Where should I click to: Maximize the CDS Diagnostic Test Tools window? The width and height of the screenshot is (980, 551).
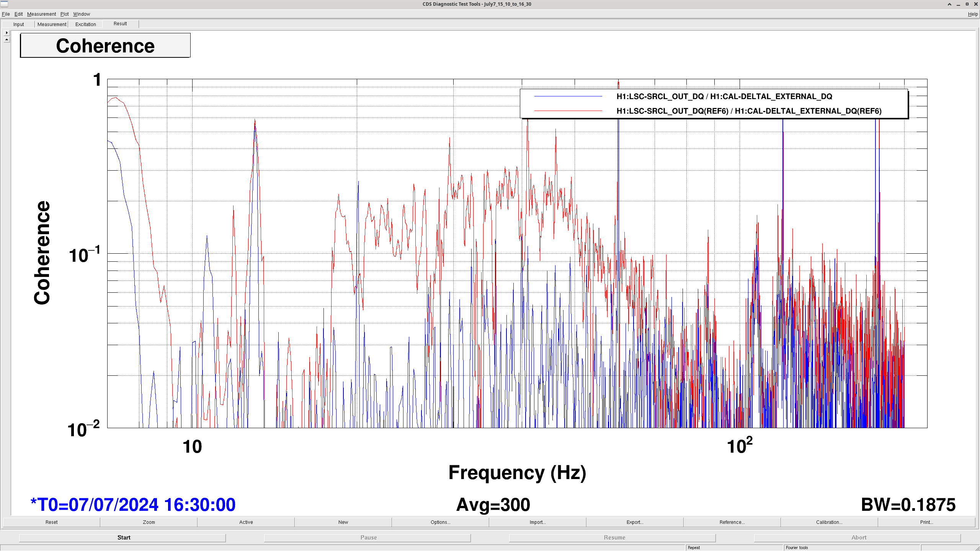pos(967,4)
